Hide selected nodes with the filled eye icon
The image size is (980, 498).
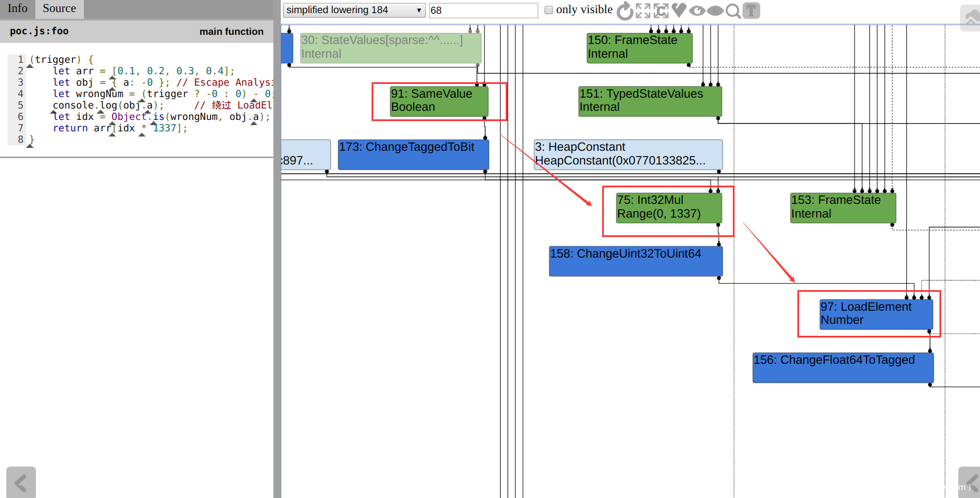tap(715, 10)
